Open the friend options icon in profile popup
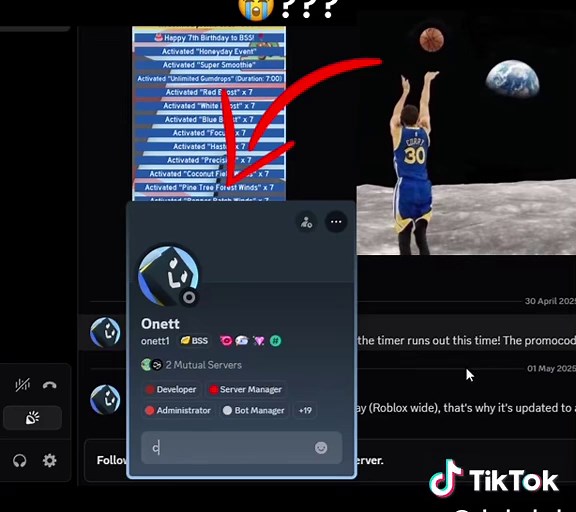 click(x=306, y=222)
